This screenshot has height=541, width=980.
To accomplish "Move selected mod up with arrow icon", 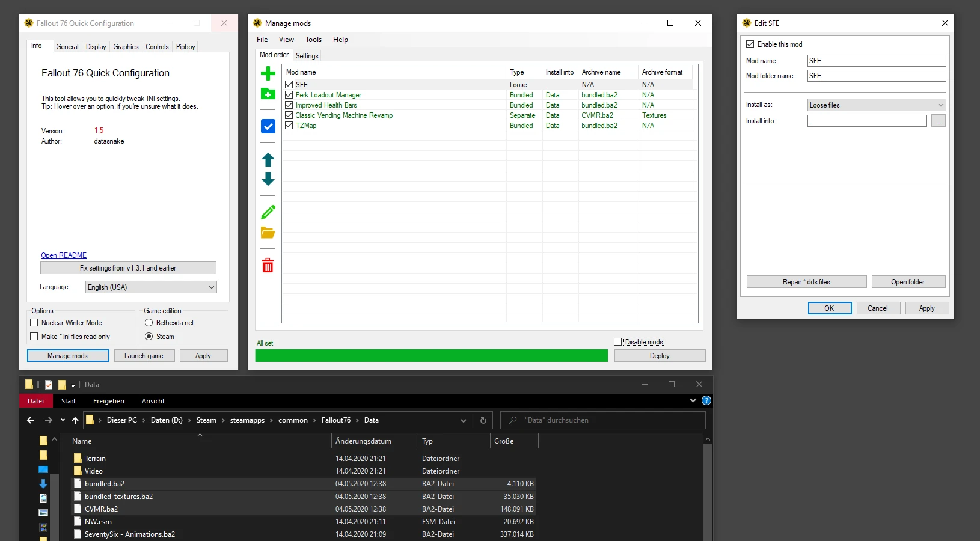I will tap(268, 160).
